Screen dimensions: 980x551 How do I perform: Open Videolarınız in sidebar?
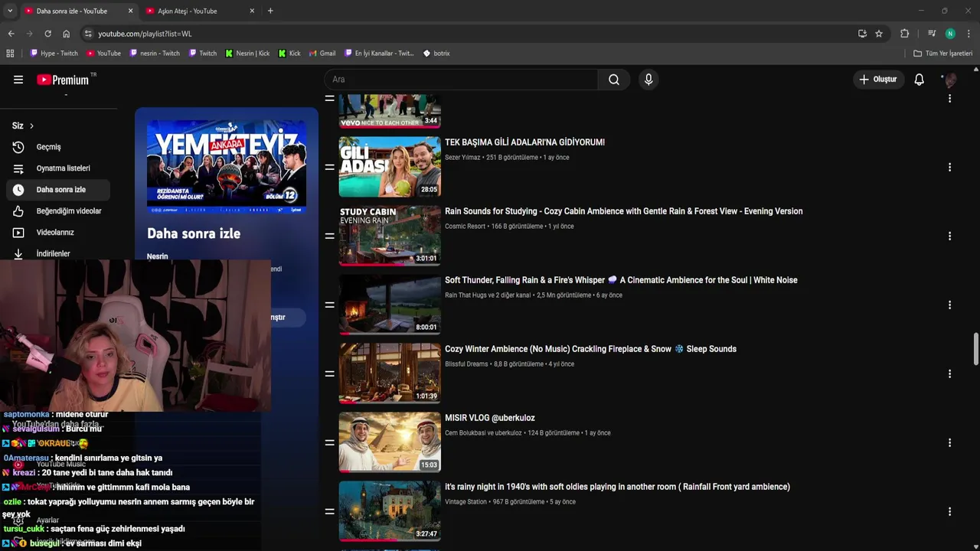57,233
